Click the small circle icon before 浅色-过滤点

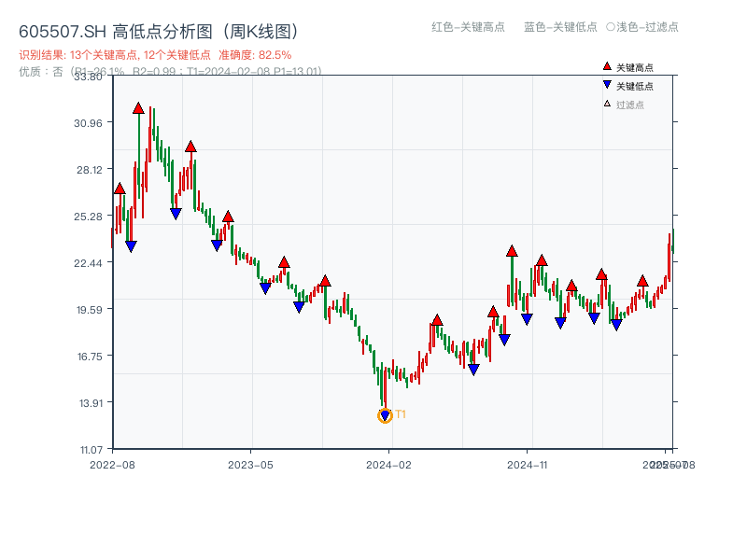point(611,27)
